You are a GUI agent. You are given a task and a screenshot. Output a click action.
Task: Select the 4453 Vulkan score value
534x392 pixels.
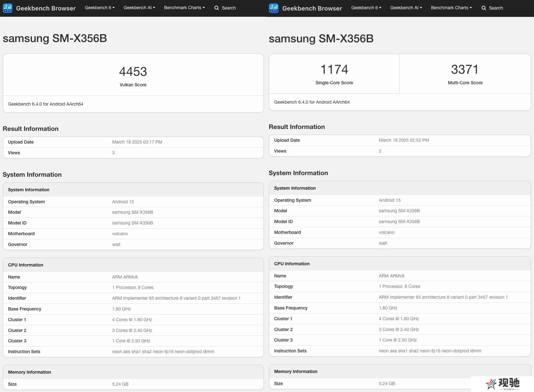point(133,72)
